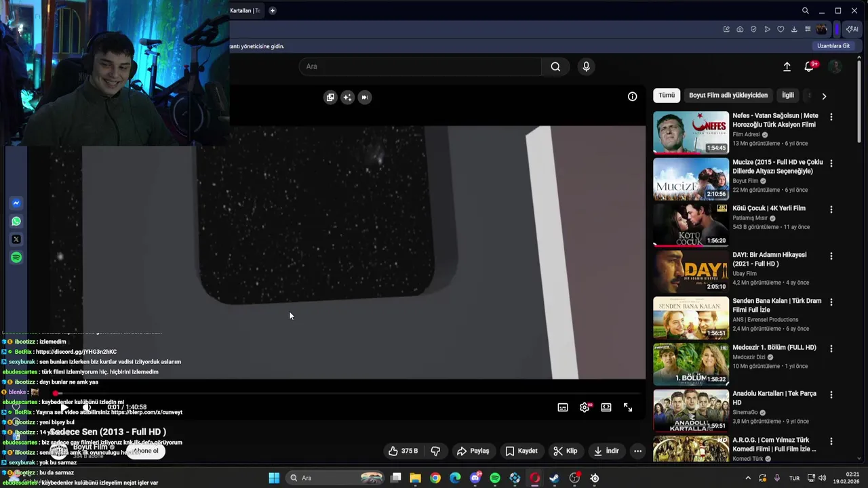Image resolution: width=868 pixels, height=488 pixels.
Task: Open Opera downloads icon
Action: (x=794, y=29)
